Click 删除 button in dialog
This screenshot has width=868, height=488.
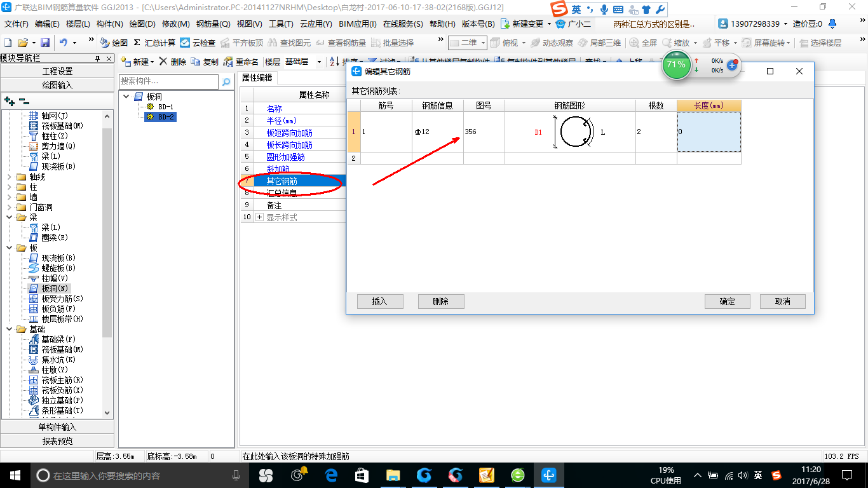coord(441,301)
